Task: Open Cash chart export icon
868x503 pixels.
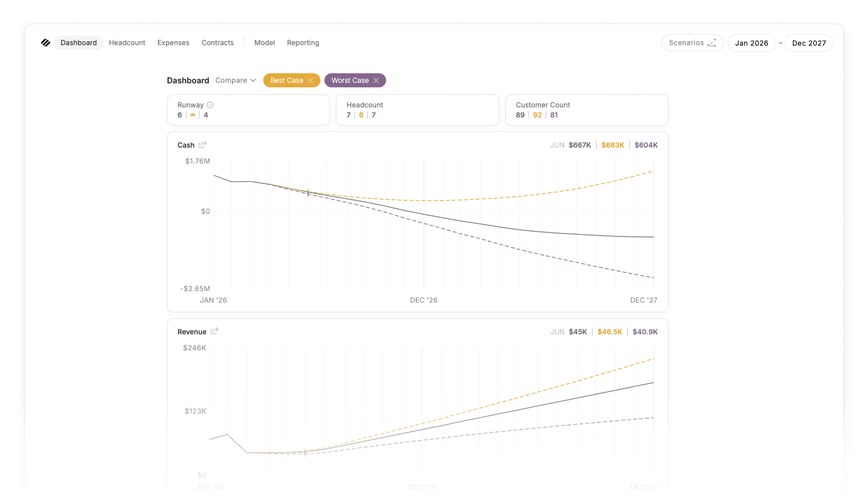Action: tap(202, 145)
